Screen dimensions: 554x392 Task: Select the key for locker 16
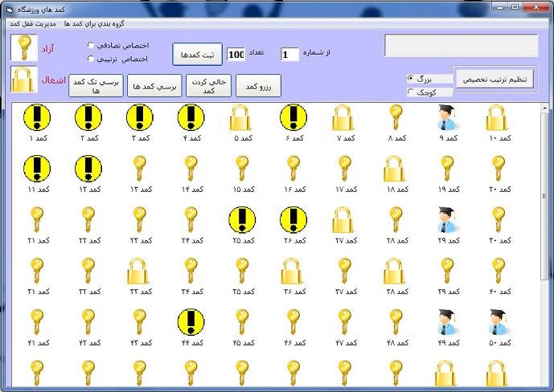click(293, 169)
